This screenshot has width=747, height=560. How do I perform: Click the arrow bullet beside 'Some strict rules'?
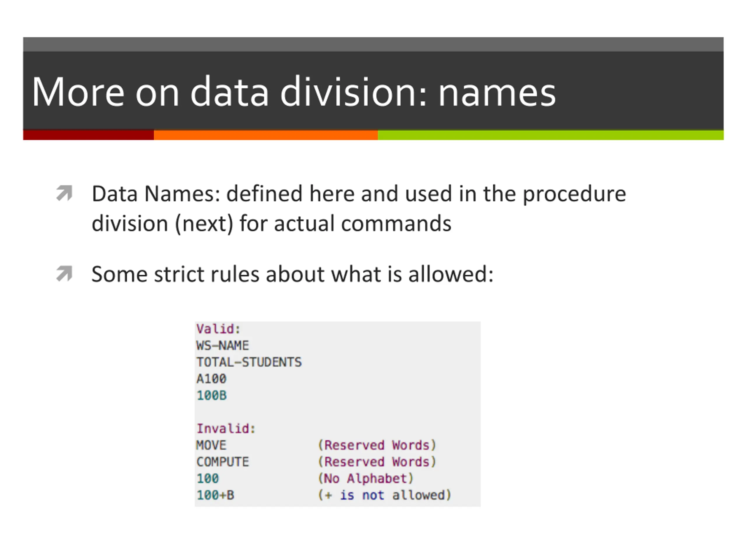64,273
